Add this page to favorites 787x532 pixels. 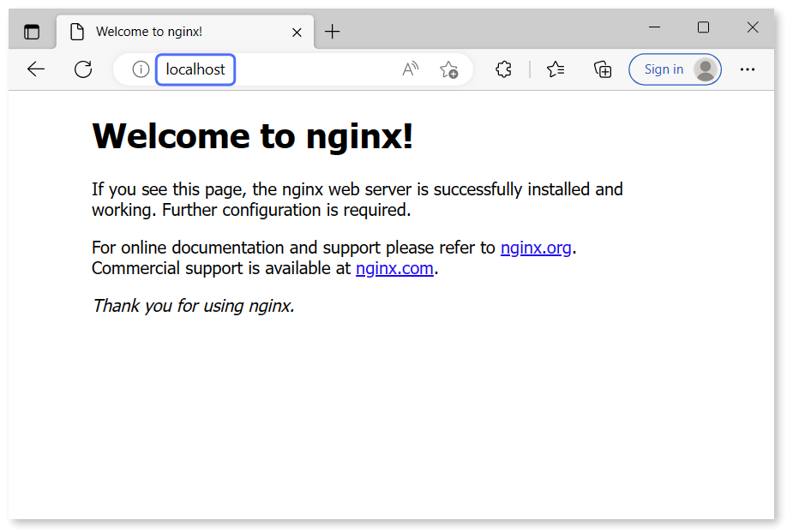click(449, 69)
